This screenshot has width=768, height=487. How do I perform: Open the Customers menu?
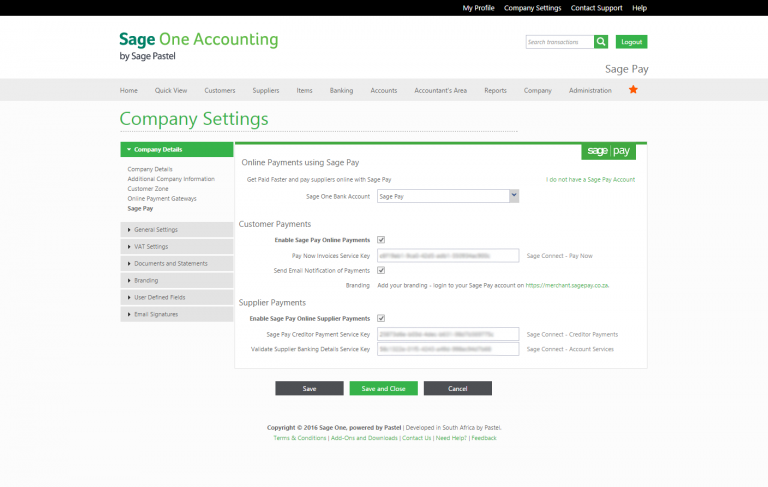220,90
